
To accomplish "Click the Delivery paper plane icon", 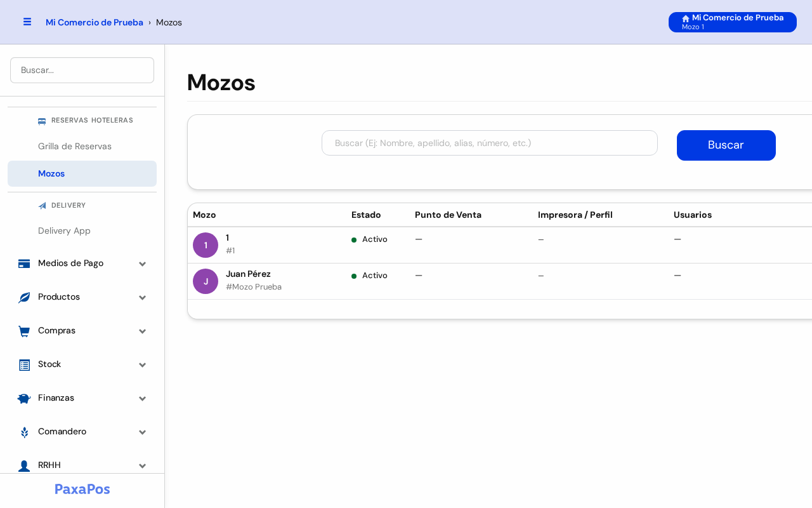I will click(x=42, y=206).
